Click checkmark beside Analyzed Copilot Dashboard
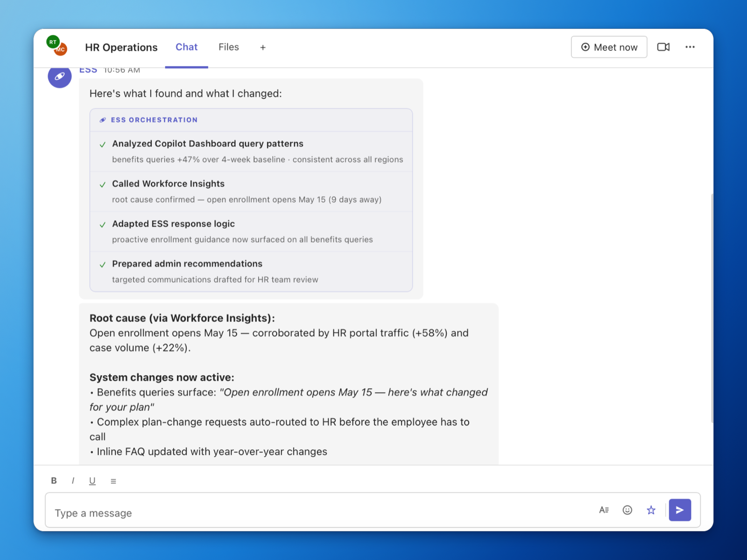The height and width of the screenshot is (560, 747). [103, 145]
